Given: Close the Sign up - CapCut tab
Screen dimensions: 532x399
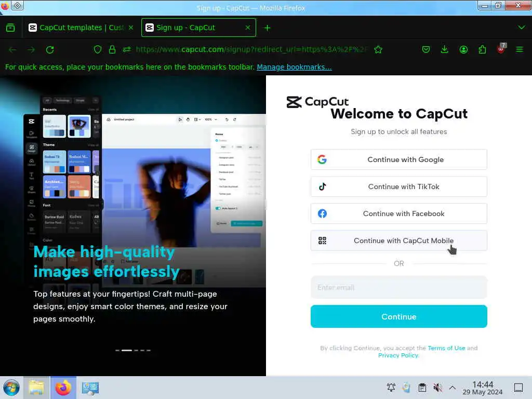Looking at the screenshot, I should [x=248, y=28].
